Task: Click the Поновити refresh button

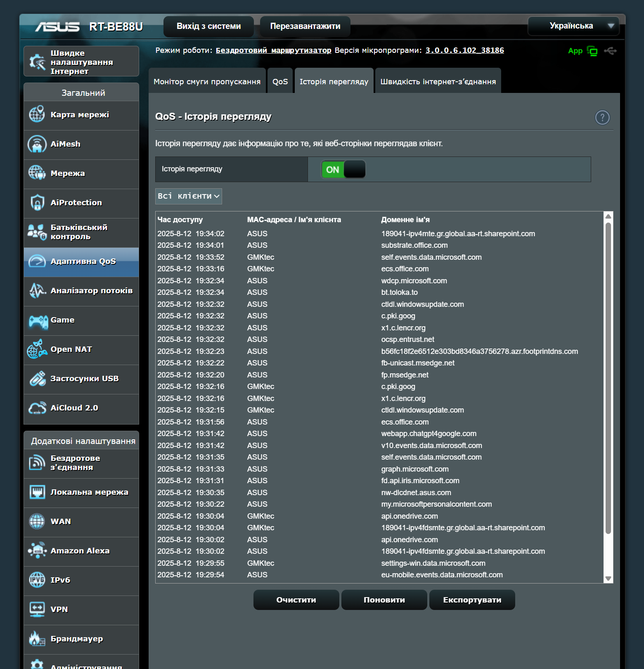Action: click(384, 600)
